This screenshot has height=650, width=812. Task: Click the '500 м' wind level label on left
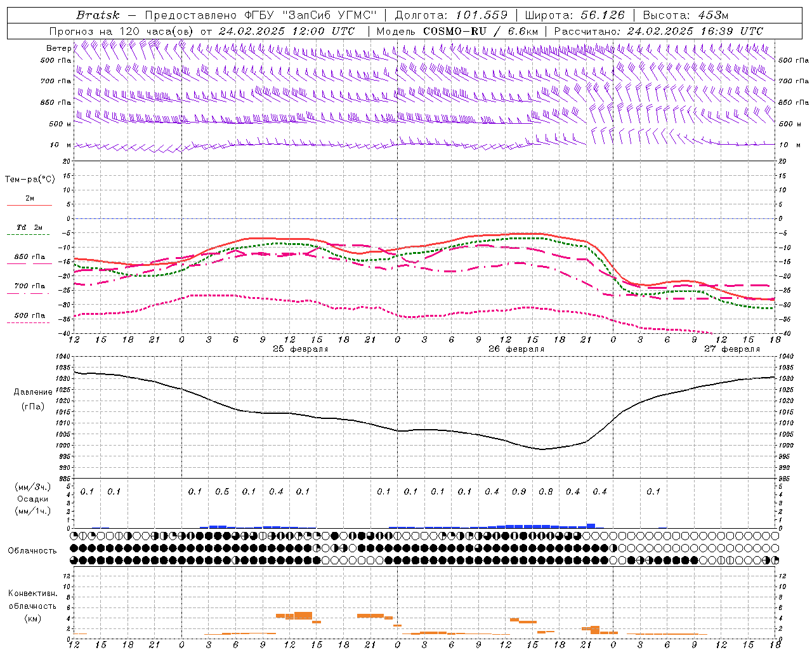[60, 124]
